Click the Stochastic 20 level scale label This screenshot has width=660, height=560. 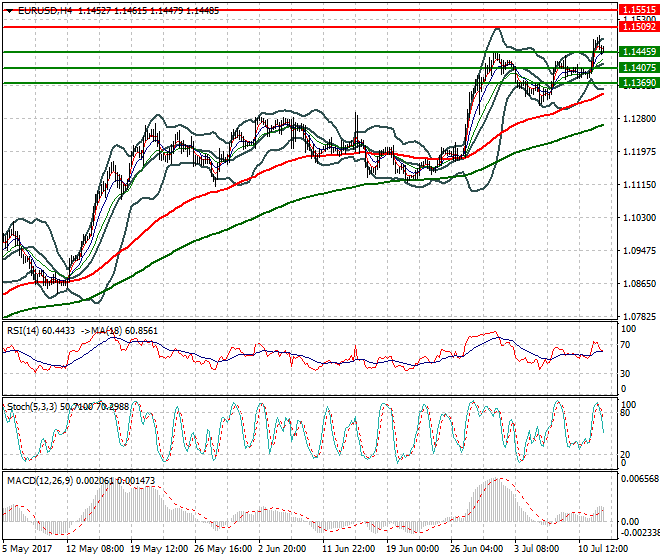(x=625, y=455)
